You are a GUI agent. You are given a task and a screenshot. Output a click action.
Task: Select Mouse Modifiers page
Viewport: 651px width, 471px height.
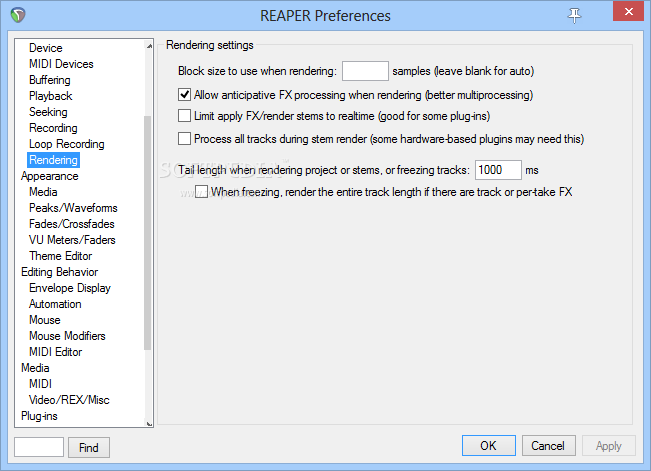67,336
